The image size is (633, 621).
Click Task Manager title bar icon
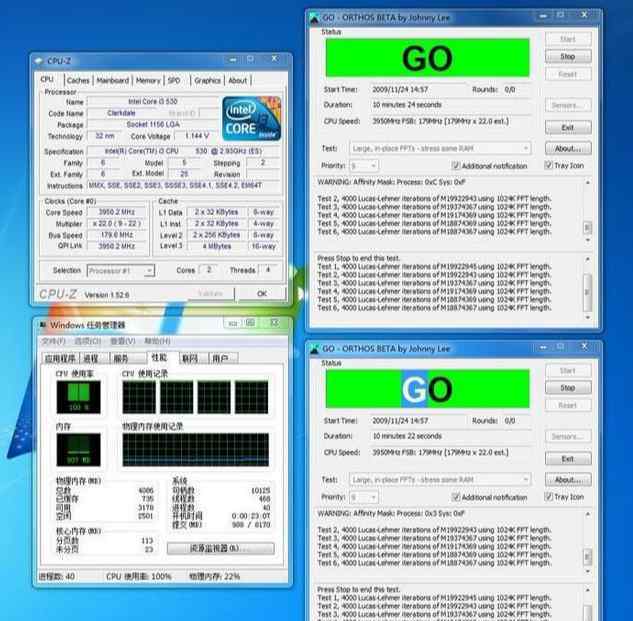(42, 325)
